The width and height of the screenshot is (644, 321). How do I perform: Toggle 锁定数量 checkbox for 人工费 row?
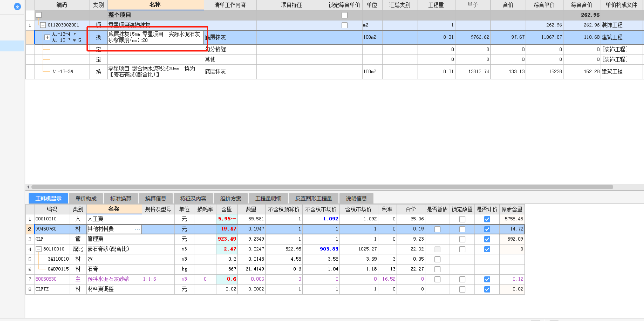(x=462, y=219)
